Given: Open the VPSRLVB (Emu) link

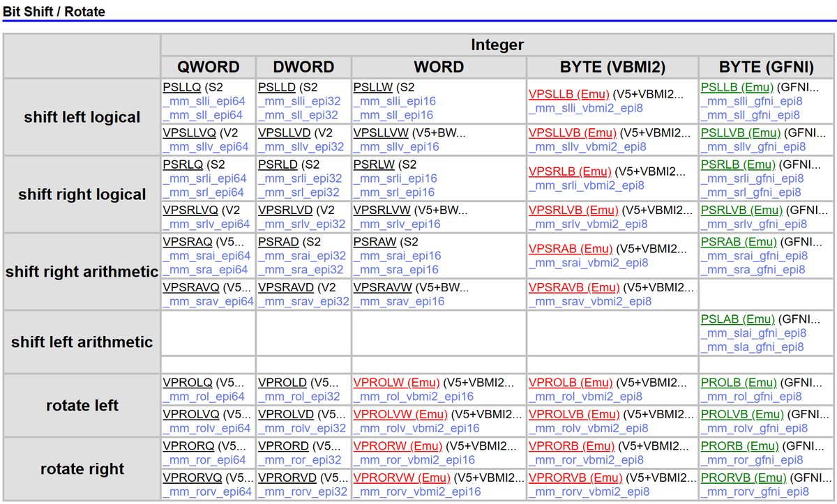Looking at the screenshot, I should (x=574, y=211).
